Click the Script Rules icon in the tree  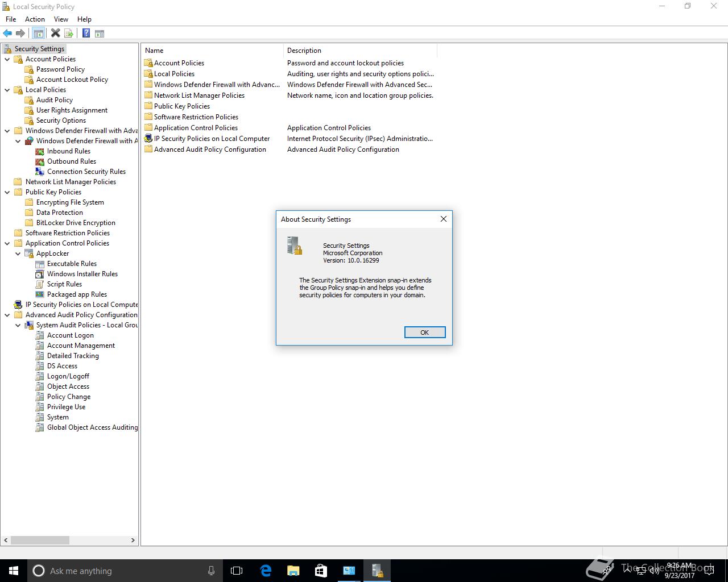(x=40, y=284)
